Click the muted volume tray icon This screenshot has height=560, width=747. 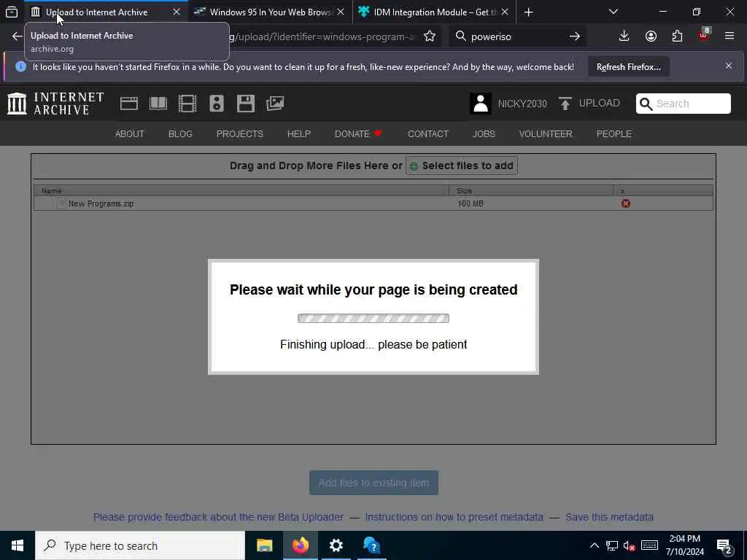(629, 545)
